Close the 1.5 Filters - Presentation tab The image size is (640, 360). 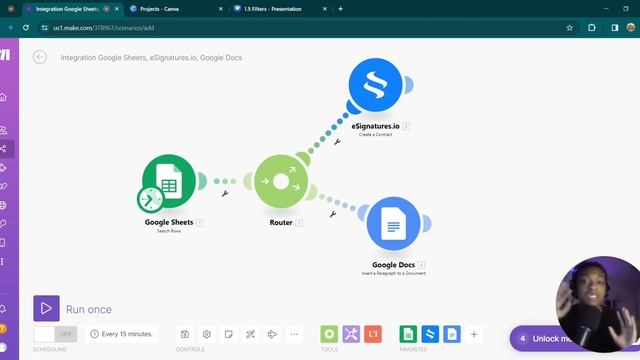pos(325,9)
